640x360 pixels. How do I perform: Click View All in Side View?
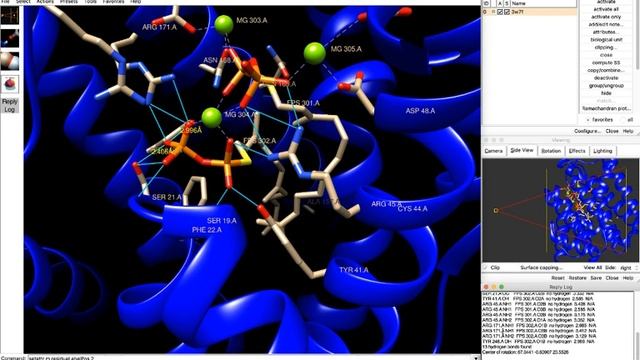tap(593, 268)
